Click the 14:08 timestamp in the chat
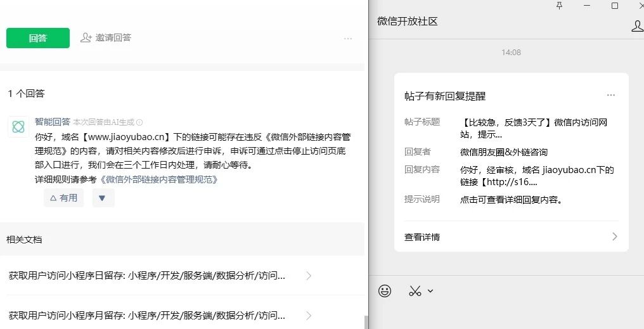 tap(511, 52)
